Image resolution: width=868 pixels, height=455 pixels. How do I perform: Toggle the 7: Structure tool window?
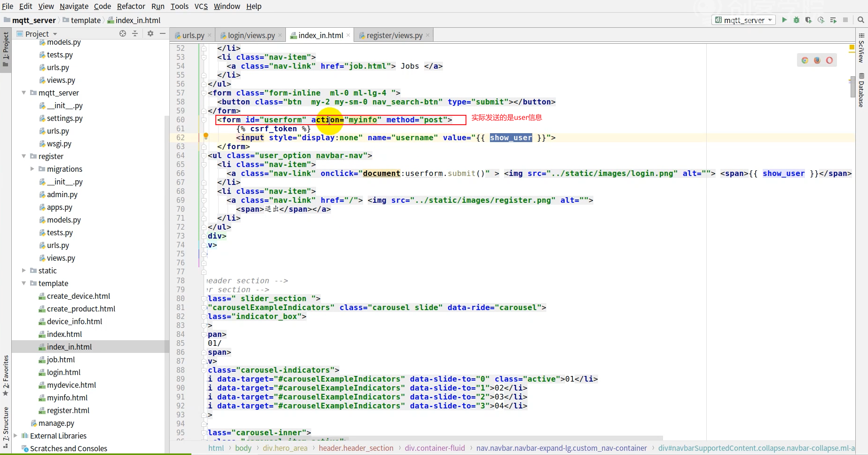click(x=6, y=427)
